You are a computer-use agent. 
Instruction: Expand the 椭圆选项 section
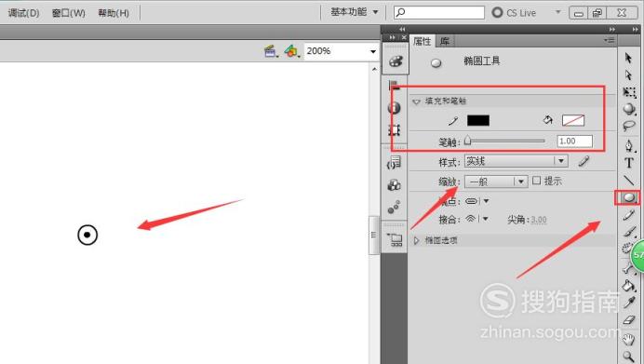click(x=416, y=240)
